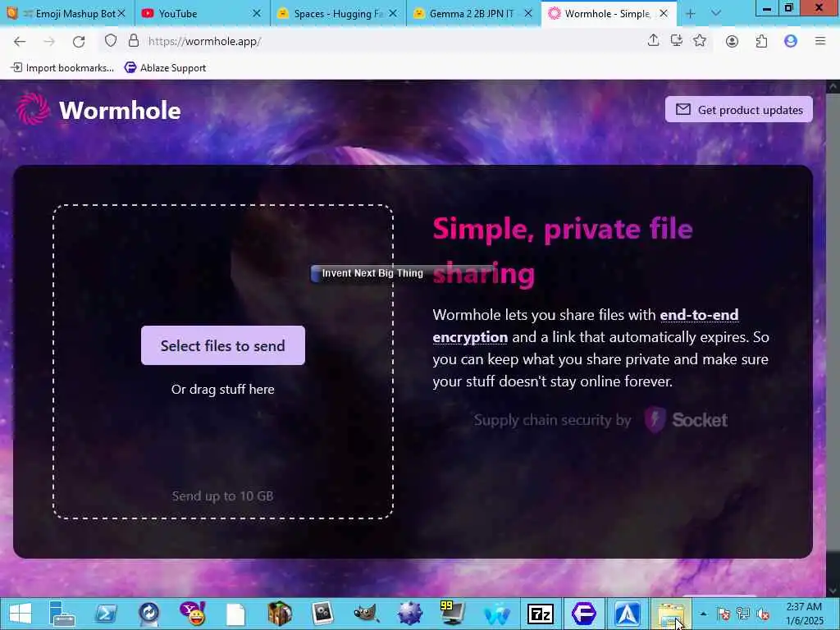This screenshot has height=630, width=840.
Task: Open the blue W taskbar application
Action: [x=497, y=614]
